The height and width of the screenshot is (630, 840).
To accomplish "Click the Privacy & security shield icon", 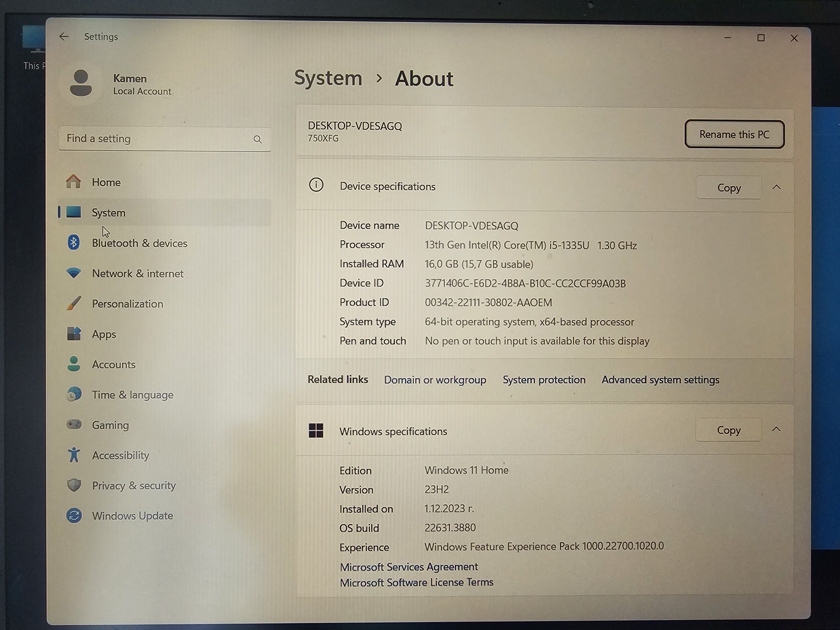I will [74, 485].
